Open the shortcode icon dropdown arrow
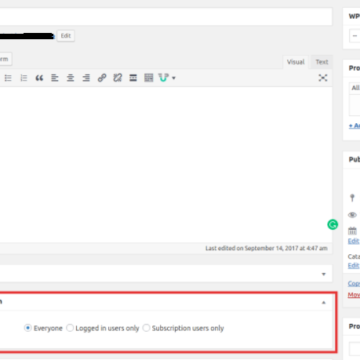 tap(174, 78)
